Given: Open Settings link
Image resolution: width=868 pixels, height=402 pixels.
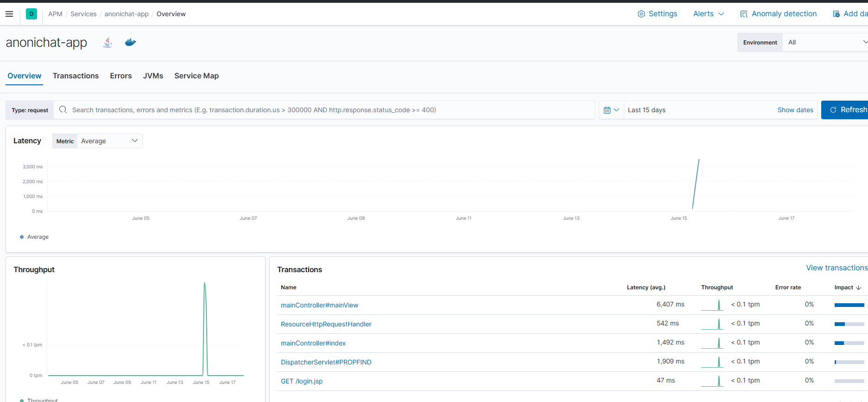Looking at the screenshot, I should (663, 14).
